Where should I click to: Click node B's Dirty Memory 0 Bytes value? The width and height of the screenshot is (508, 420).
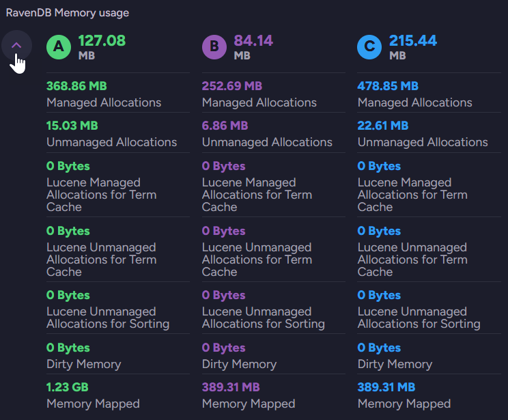point(223,348)
